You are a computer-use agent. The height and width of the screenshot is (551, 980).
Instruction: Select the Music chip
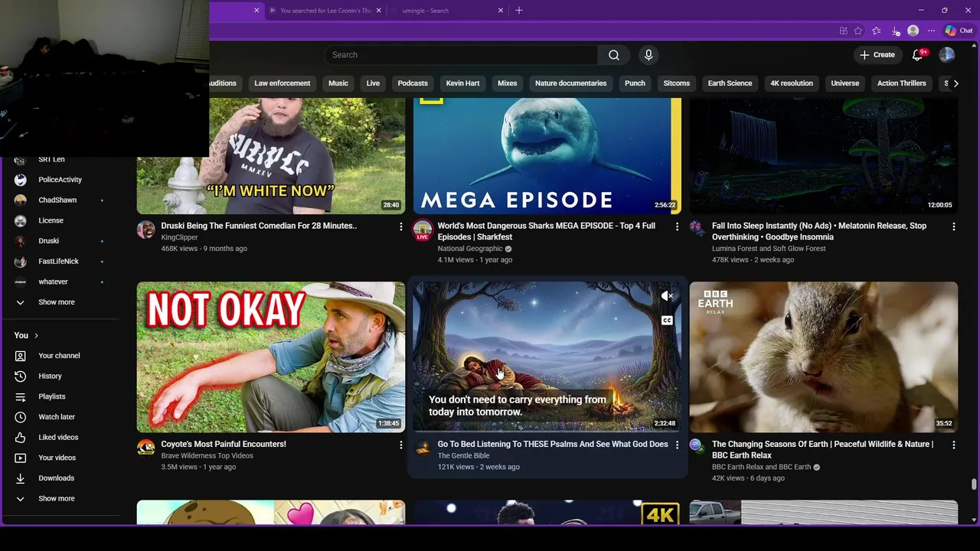pyautogui.click(x=338, y=83)
